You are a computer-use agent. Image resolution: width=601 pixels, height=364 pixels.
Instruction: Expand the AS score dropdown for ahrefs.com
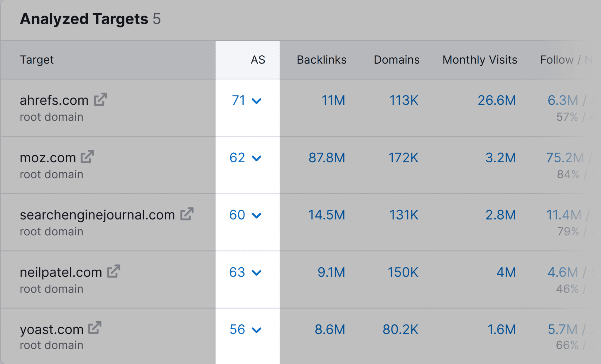257,101
